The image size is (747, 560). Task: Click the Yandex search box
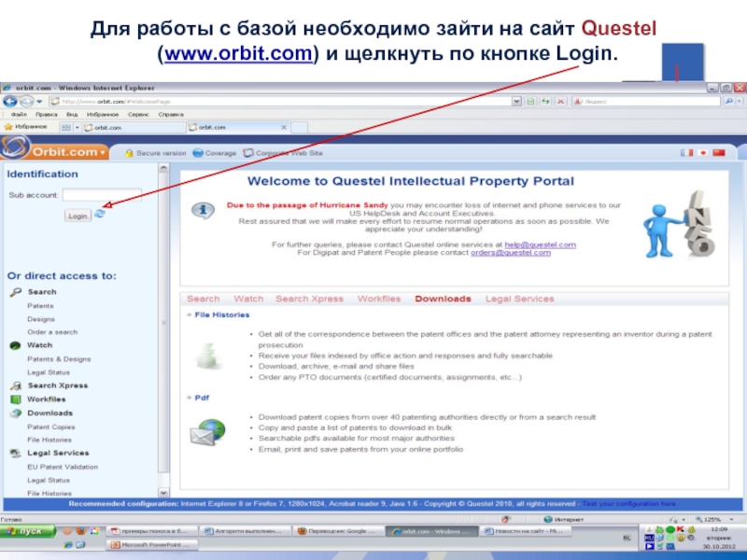(646, 102)
